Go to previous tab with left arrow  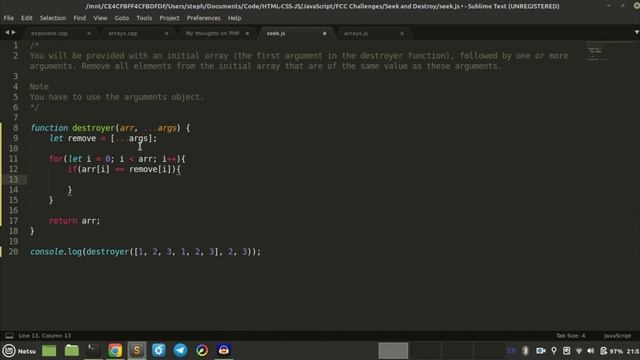[x=7, y=32]
